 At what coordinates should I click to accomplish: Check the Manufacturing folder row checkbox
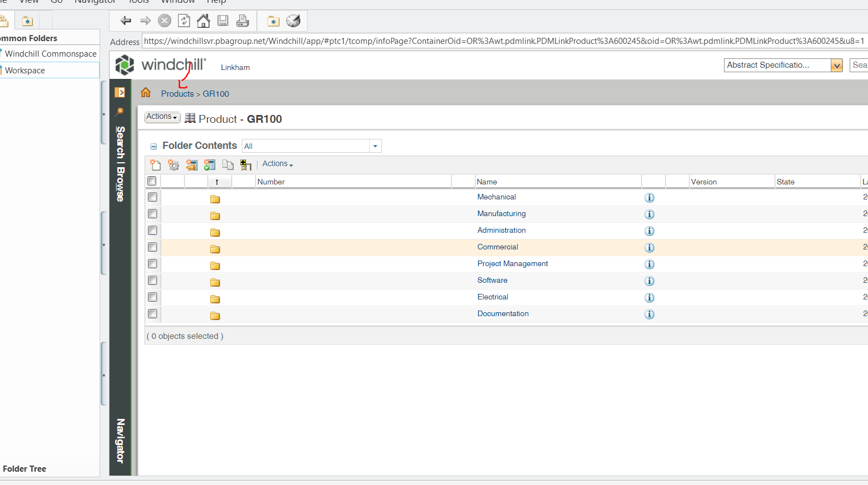pos(152,214)
